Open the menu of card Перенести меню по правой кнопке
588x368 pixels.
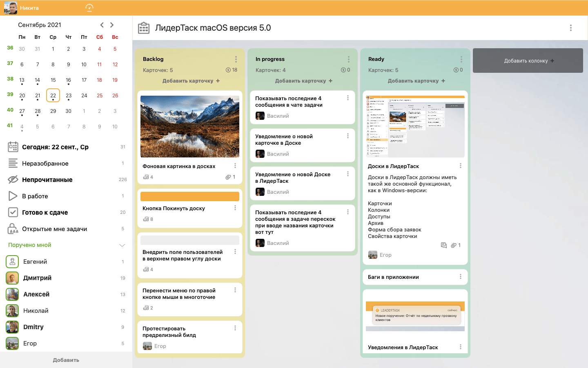[235, 290]
